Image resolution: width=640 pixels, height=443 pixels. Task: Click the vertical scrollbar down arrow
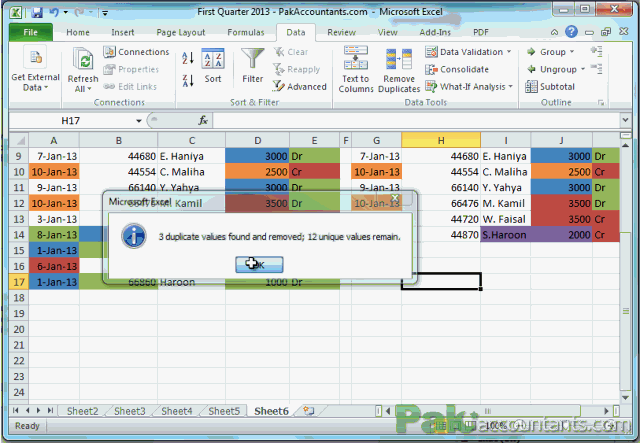(625, 397)
